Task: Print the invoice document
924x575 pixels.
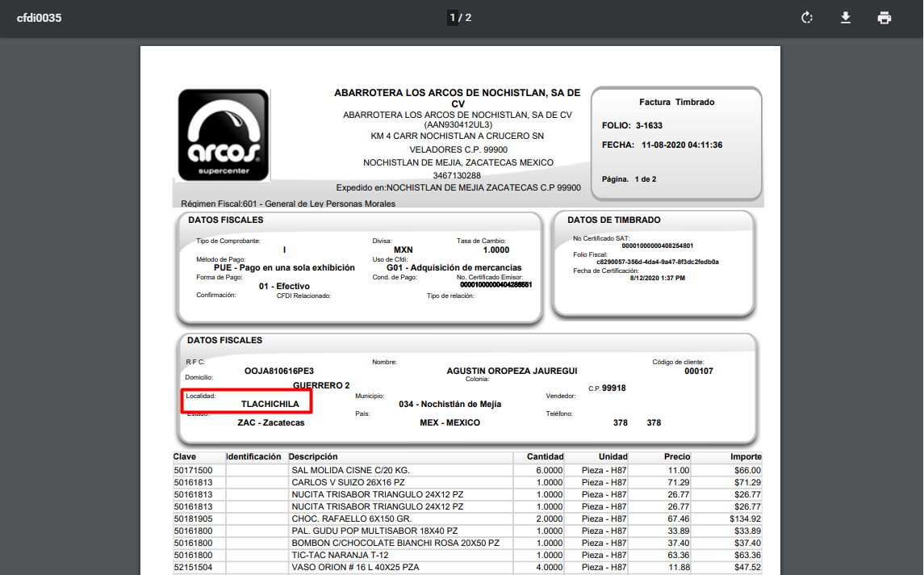Action: (x=884, y=18)
